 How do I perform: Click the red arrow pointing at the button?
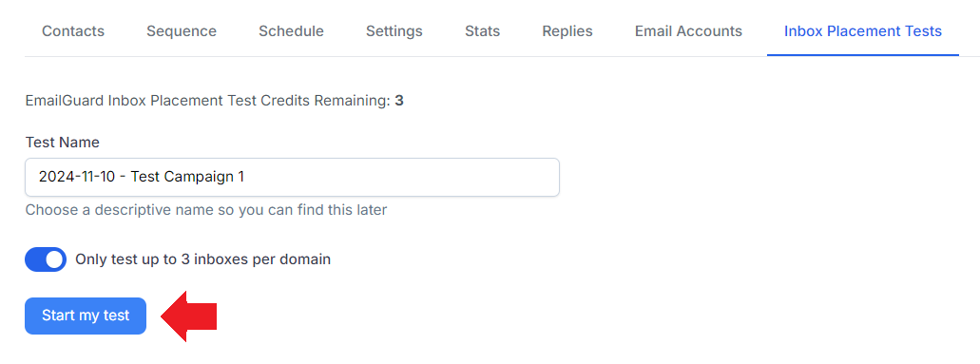(x=189, y=316)
